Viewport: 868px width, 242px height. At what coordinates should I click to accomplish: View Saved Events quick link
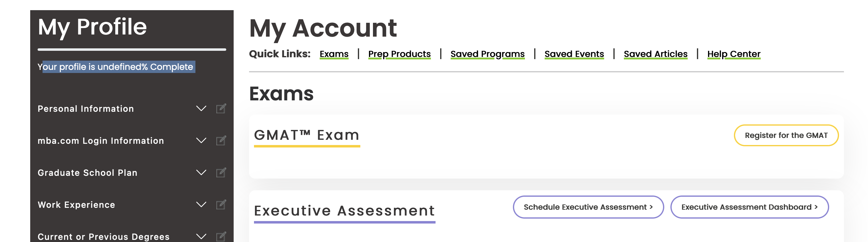[x=574, y=54]
